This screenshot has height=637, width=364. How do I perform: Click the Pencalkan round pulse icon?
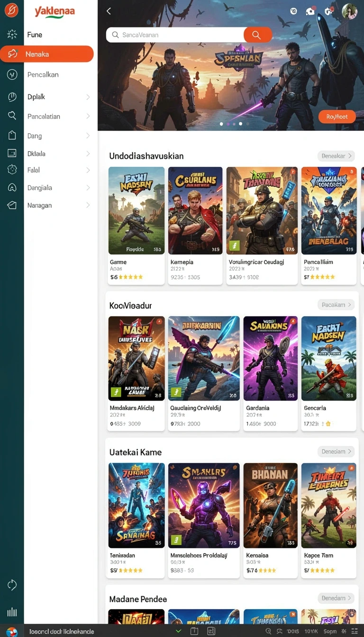click(x=12, y=74)
